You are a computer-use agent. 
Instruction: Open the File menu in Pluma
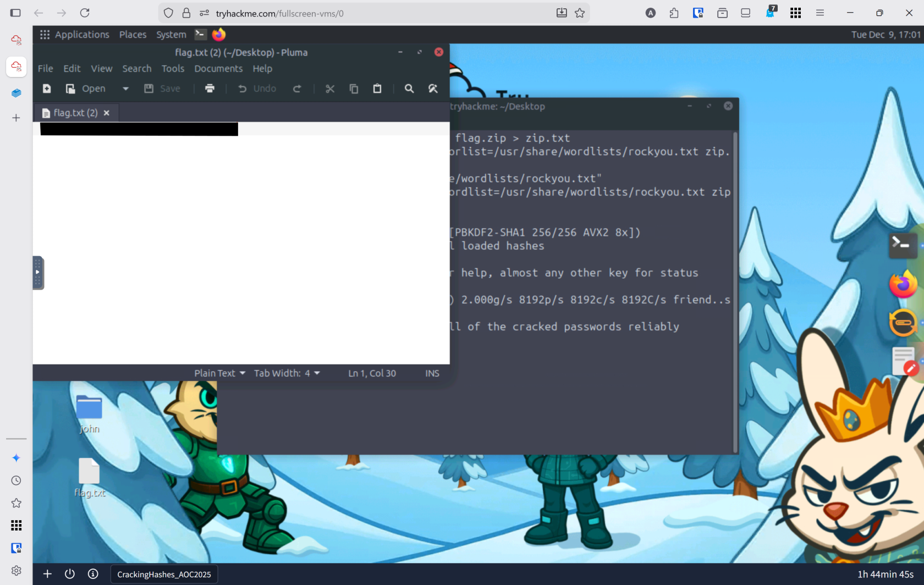click(46, 69)
